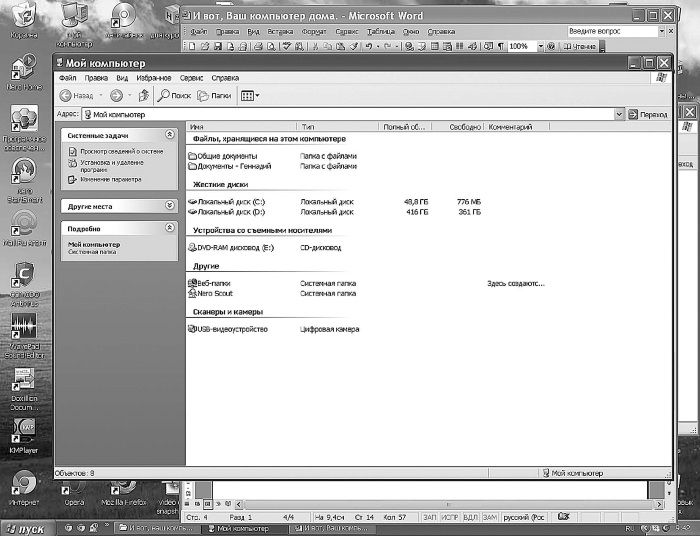
Task: Open the Избранное menu
Action: coord(154,77)
